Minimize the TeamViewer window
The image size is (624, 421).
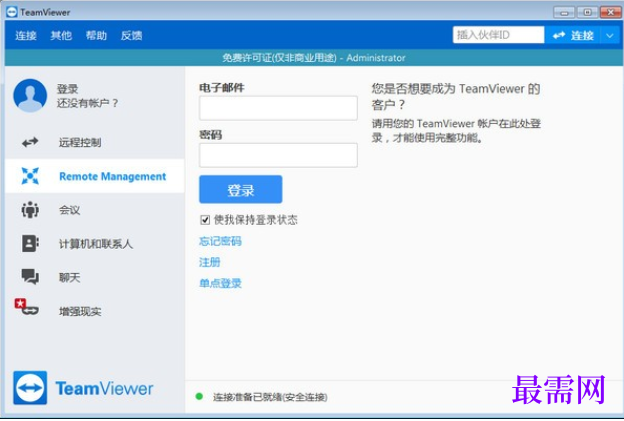point(564,12)
